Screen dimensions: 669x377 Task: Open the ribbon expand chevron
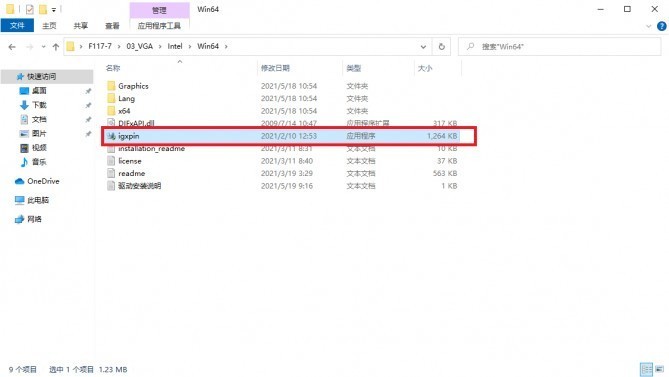649,26
